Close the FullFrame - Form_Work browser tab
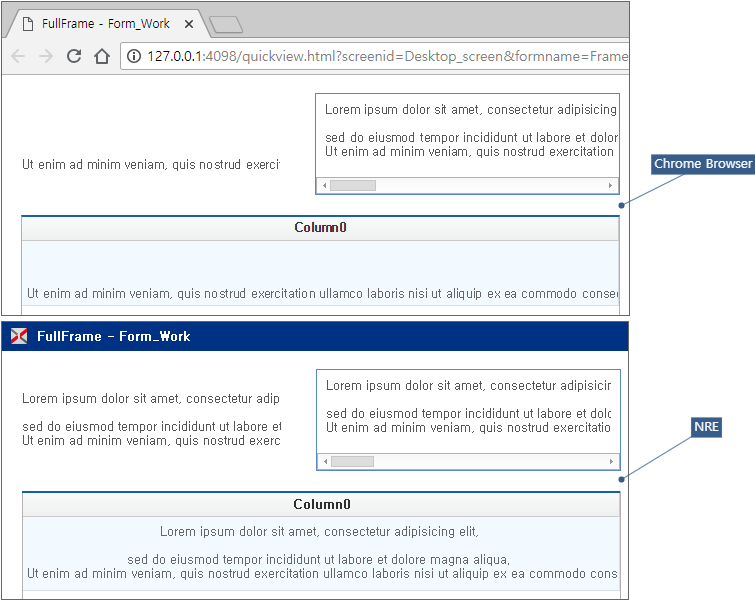 (189, 24)
